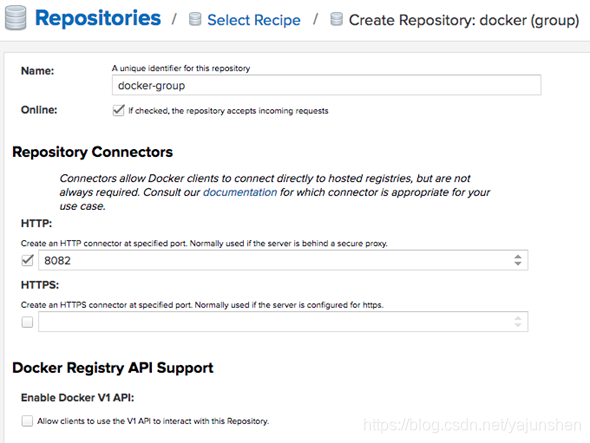Click the HTTPS: field label
Image resolution: width=590 pixels, height=443 pixels.
pos(40,285)
